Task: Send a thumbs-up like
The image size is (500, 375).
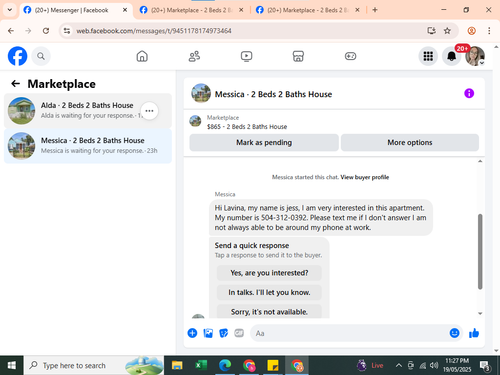Action: pyautogui.click(x=474, y=333)
